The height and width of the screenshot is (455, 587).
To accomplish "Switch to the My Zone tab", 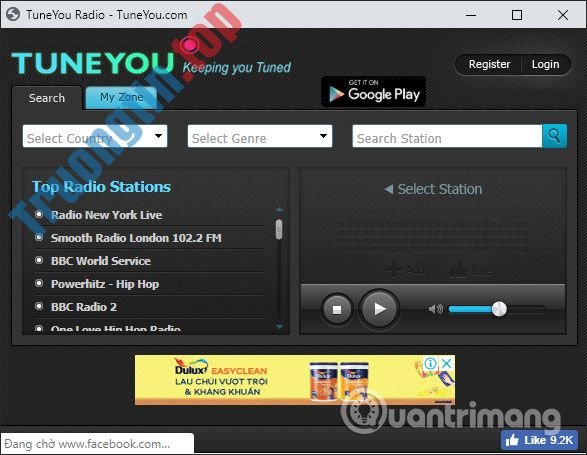I will pyautogui.click(x=121, y=97).
